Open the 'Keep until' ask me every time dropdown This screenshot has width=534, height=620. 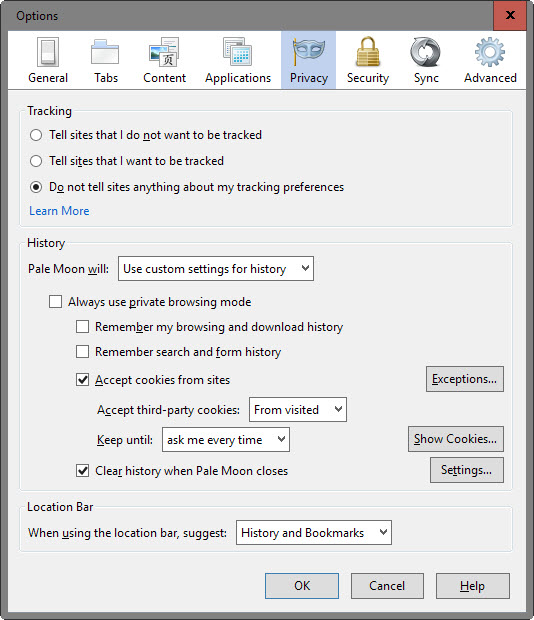pyautogui.click(x=226, y=439)
